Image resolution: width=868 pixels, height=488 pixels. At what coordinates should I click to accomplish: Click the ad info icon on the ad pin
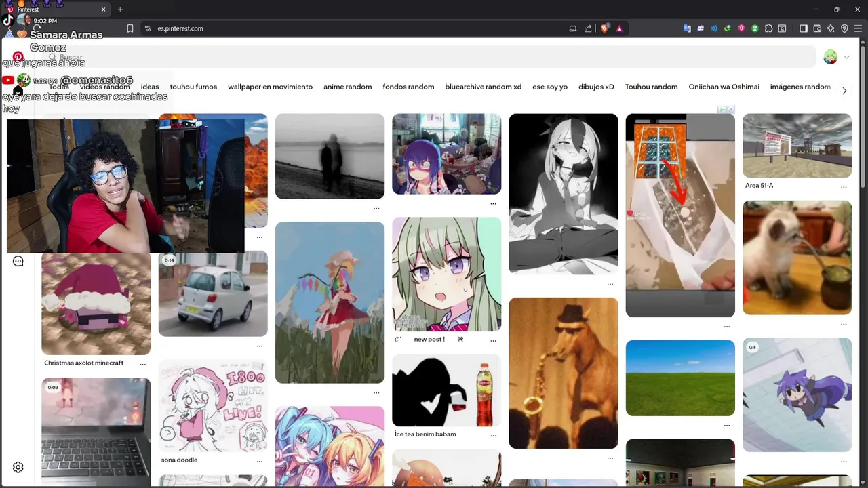(x=722, y=109)
